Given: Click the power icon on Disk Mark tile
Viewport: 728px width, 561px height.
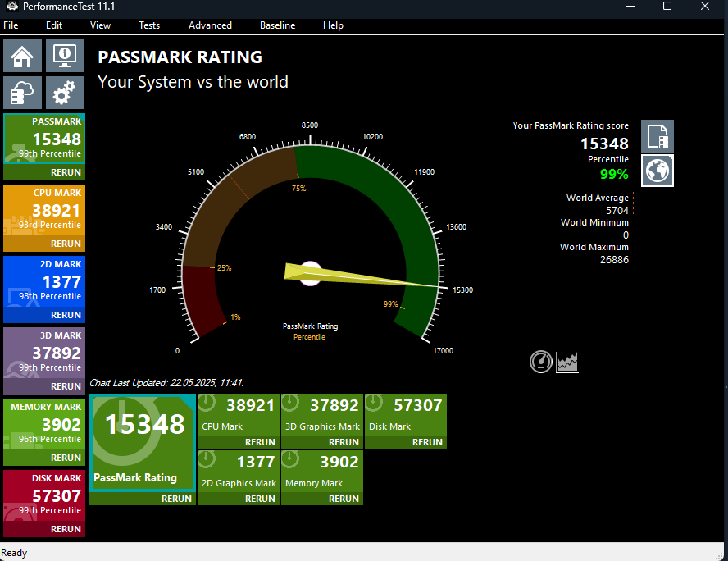Looking at the screenshot, I should [374, 403].
